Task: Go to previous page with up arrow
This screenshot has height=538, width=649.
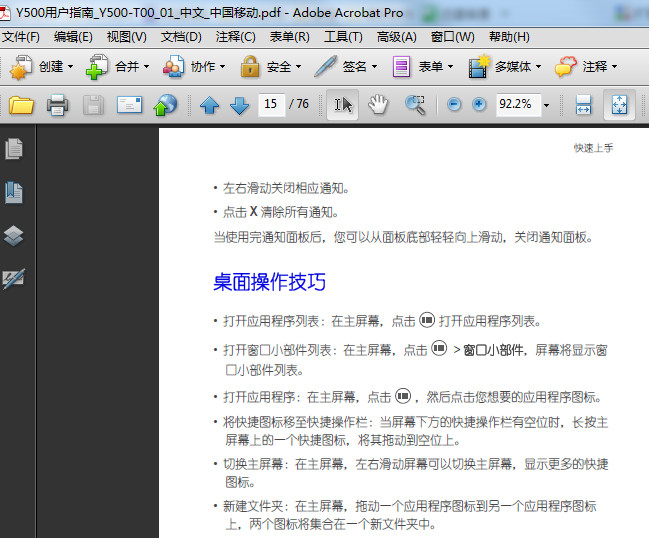Action: point(209,105)
